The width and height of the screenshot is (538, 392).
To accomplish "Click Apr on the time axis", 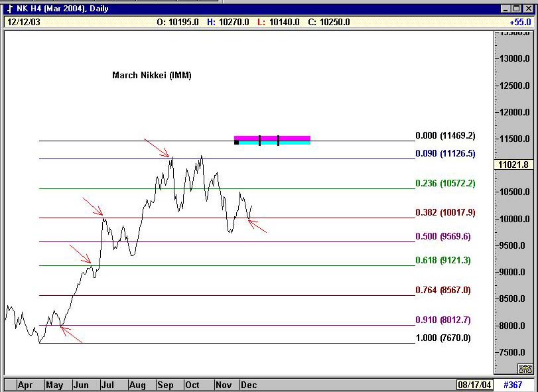I will [25, 385].
